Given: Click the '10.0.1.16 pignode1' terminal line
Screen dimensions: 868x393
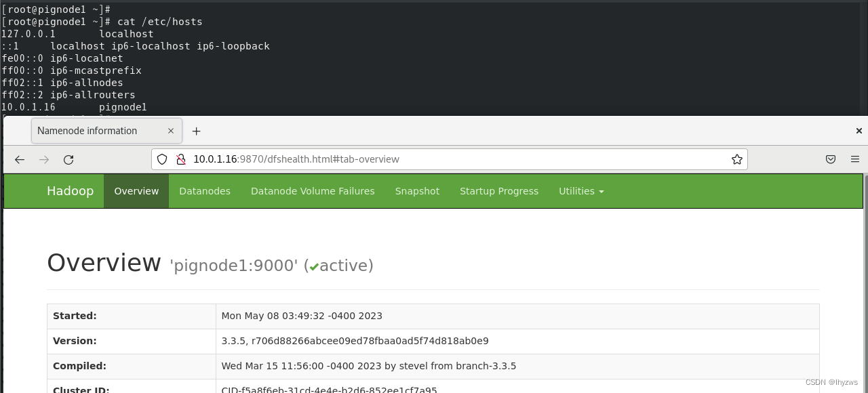Looking at the screenshot, I should (74, 107).
